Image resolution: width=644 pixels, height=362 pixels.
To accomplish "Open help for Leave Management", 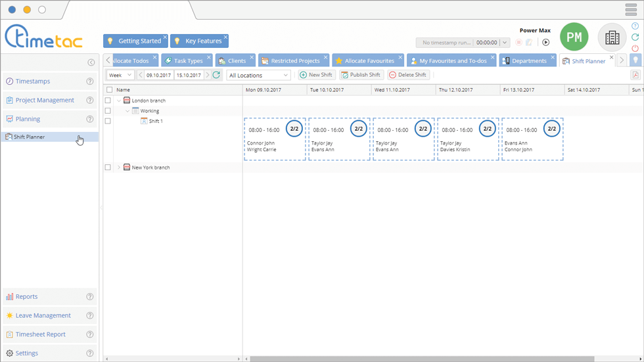I will (x=90, y=315).
